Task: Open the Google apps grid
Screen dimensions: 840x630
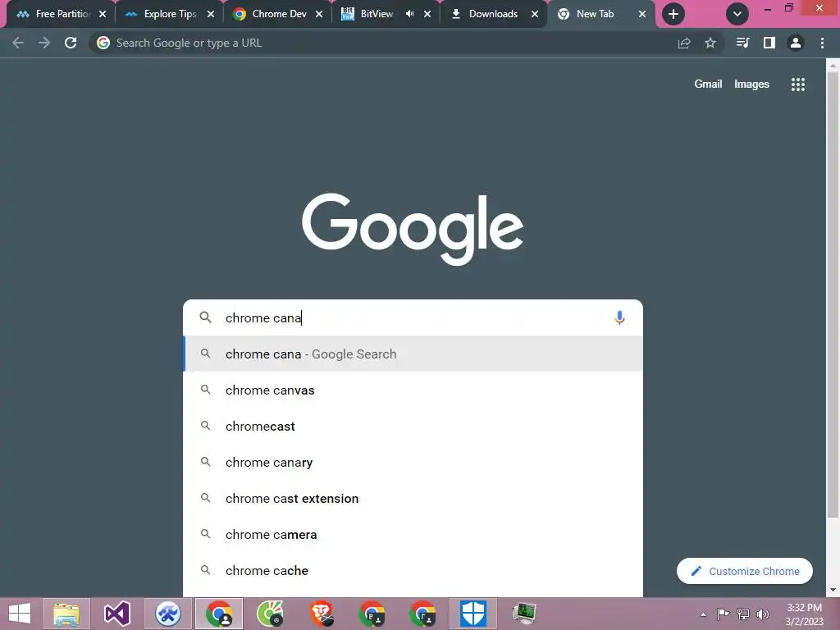Action: tap(798, 84)
